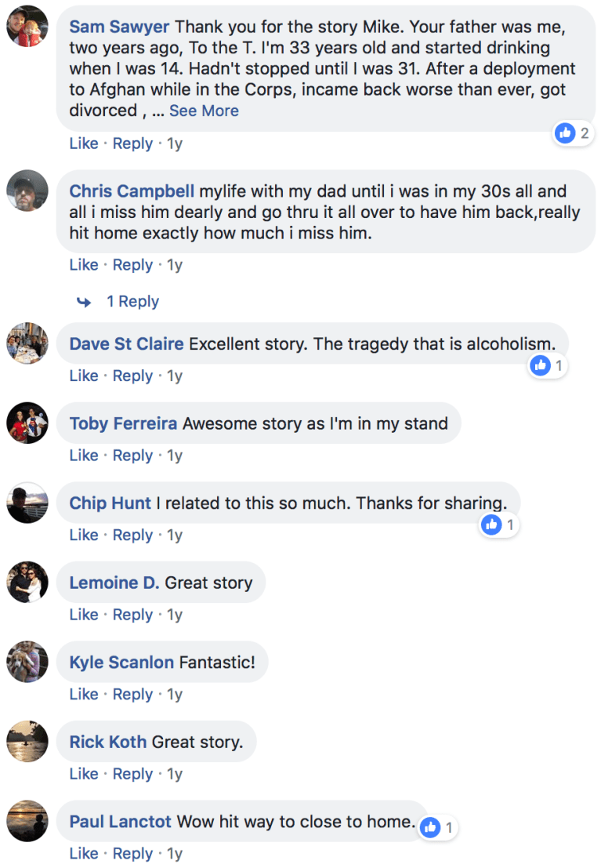Click the thumbs-up badge on Sam Sawyer's comment
Viewport: 601px width, 868px height.
point(565,133)
